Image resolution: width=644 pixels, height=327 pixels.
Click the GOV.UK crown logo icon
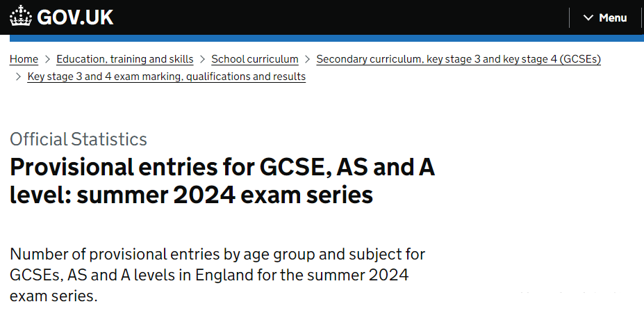pyautogui.click(x=21, y=16)
